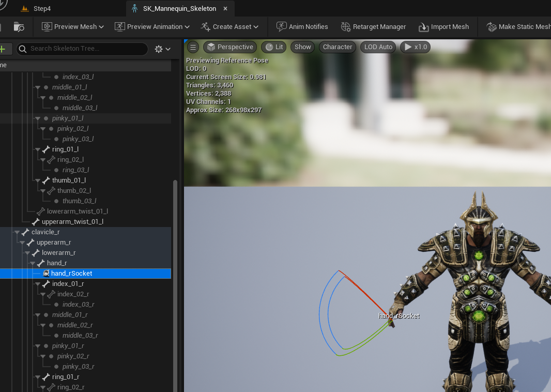This screenshot has width=551, height=392.
Task: Click the thumb_02_l bone icon
Action: coord(51,190)
